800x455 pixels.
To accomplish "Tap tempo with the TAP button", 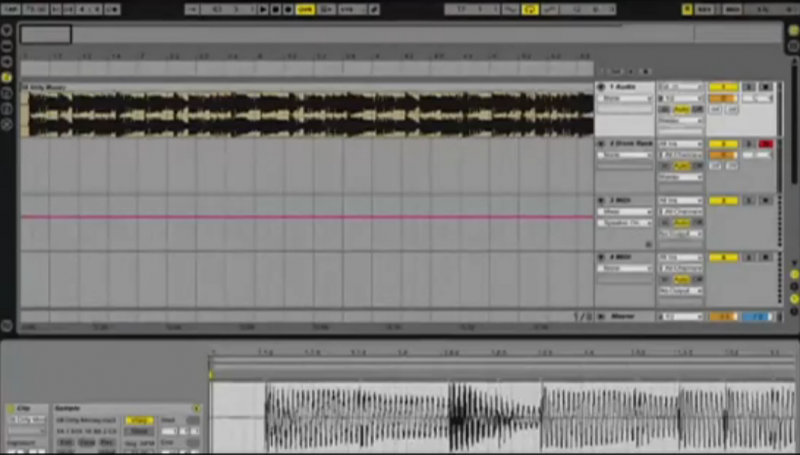I will (x=11, y=9).
